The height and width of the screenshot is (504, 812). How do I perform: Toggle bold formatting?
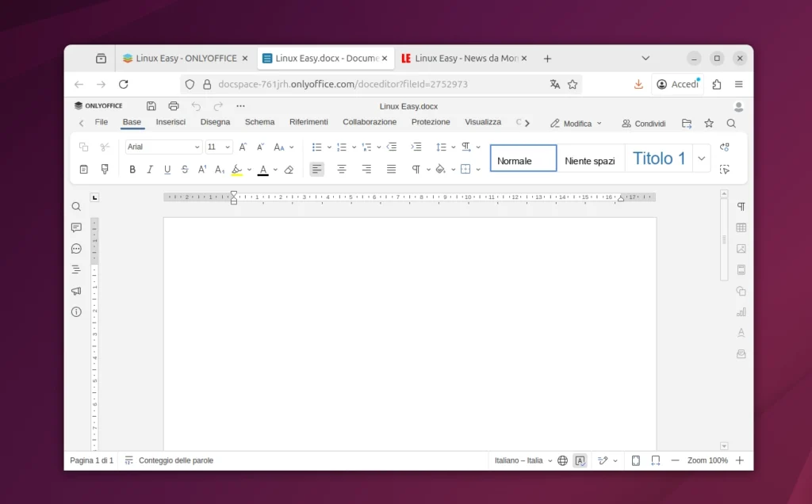click(132, 169)
